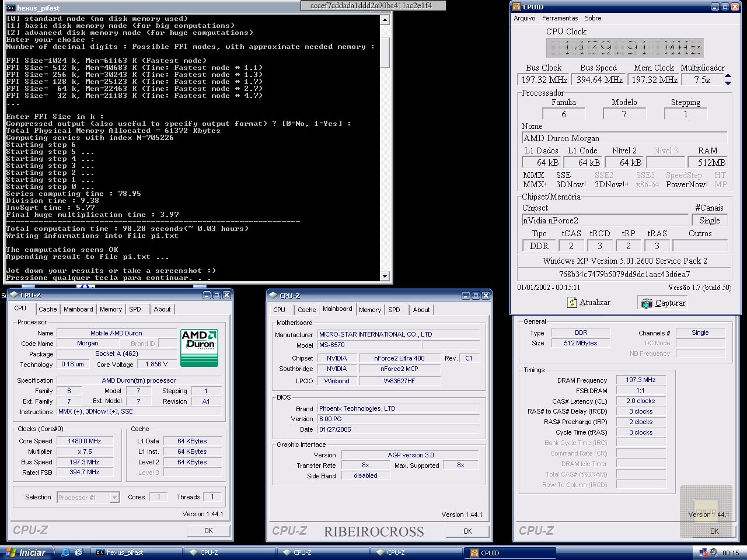The height and width of the screenshot is (560, 747).
Task: Click the Rated FSB 394.7 MHz value
Action: tap(85, 473)
